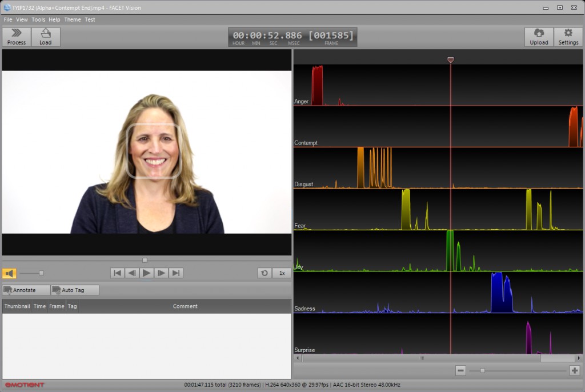Step forward one frame
Image resolution: width=585 pixels, height=392 pixels.
[x=161, y=273]
